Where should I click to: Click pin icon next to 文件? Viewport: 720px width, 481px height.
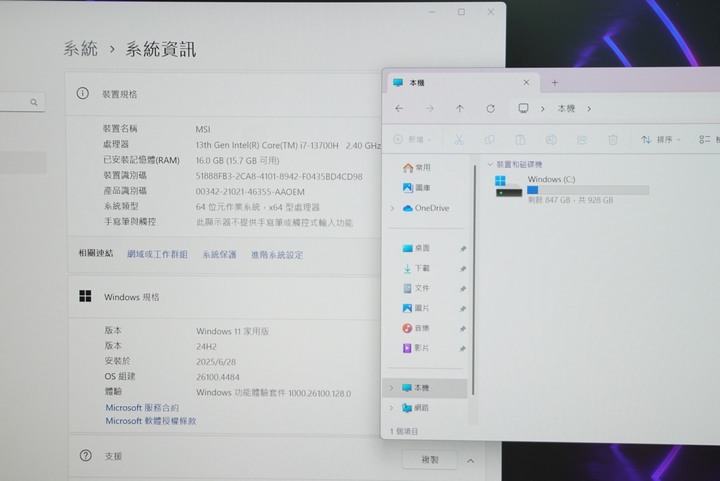coord(462,289)
